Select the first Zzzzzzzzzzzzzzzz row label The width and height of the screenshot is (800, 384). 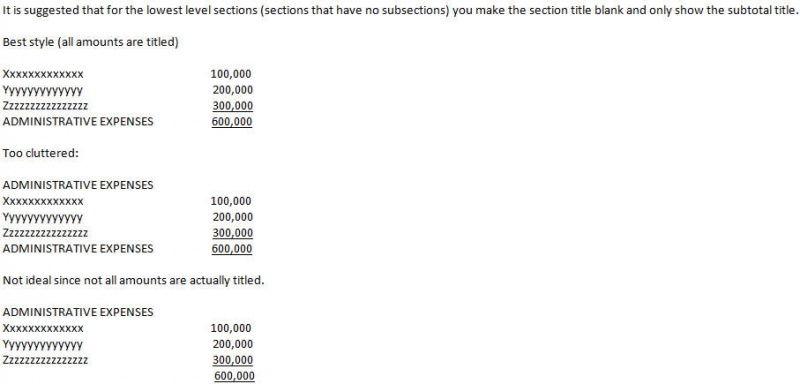(45, 106)
